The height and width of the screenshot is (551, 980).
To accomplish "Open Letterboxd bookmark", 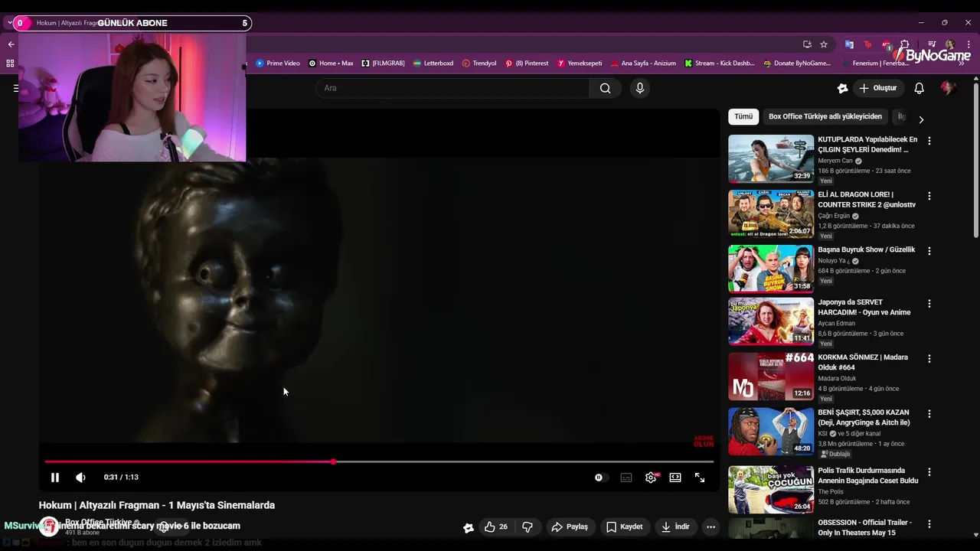I will click(433, 64).
